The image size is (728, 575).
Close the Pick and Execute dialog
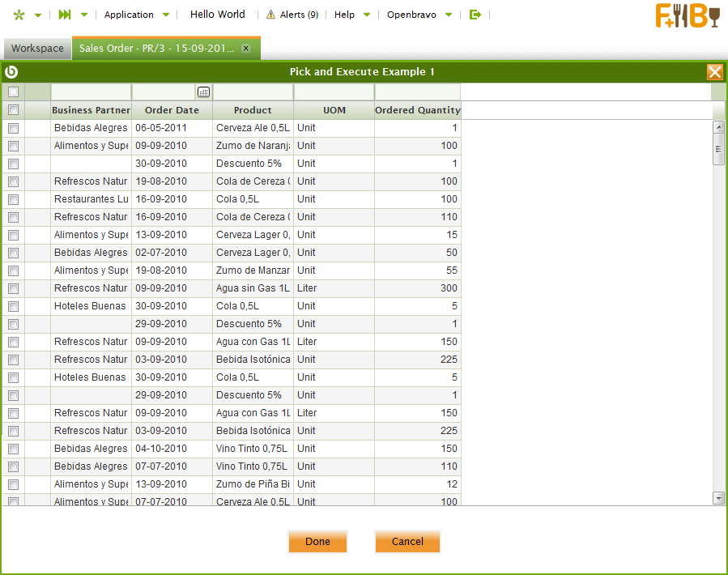pyautogui.click(x=714, y=72)
